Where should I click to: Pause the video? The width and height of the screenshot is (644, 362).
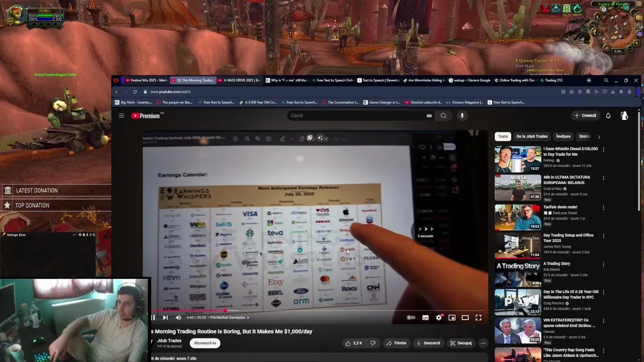(x=153, y=317)
